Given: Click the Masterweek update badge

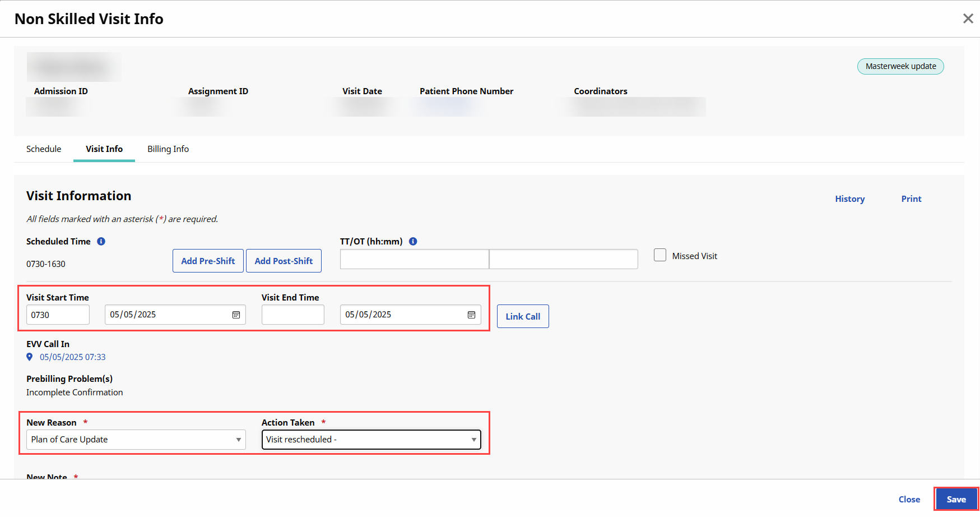Looking at the screenshot, I should tap(900, 66).
